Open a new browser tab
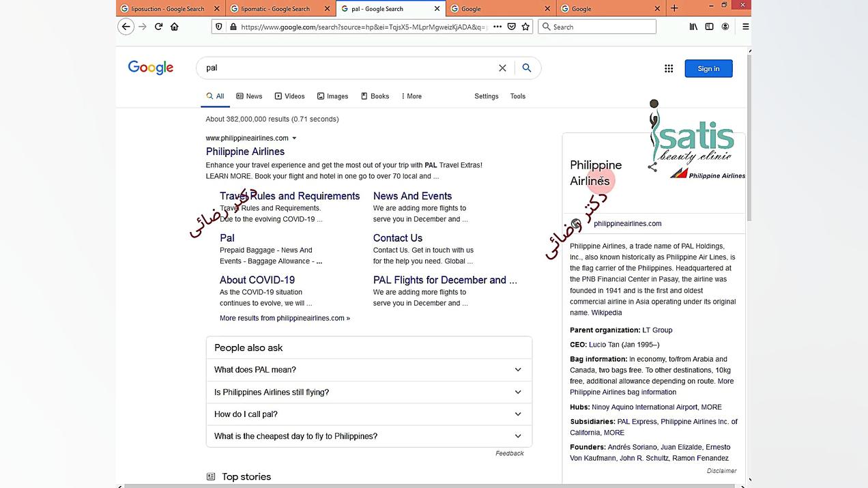868x488 pixels. 674,8
